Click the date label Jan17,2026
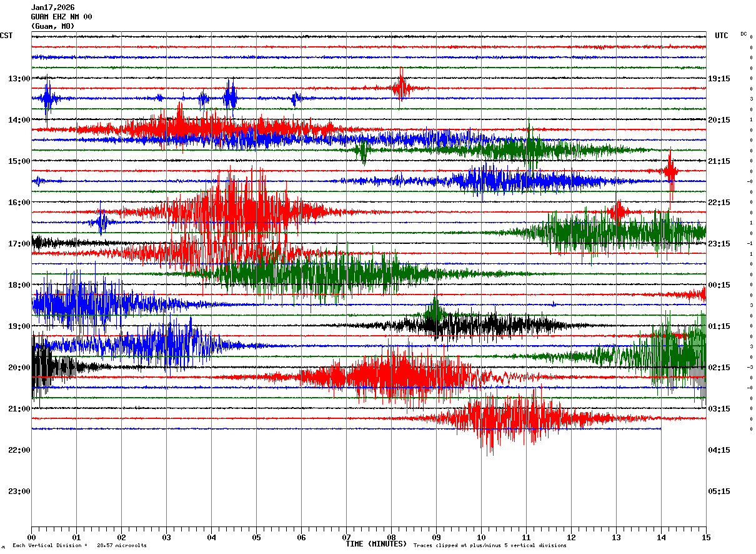The width and height of the screenshot is (756, 554). coord(52,8)
